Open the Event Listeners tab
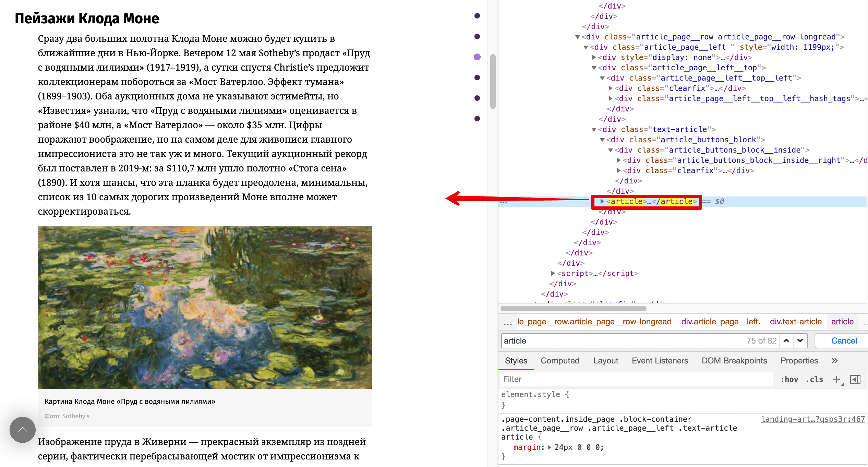868x467 pixels. [660, 361]
